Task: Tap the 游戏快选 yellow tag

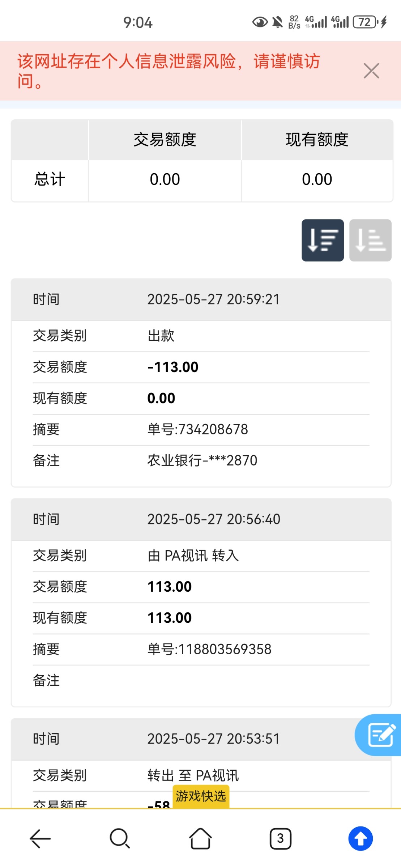Action: click(x=201, y=796)
